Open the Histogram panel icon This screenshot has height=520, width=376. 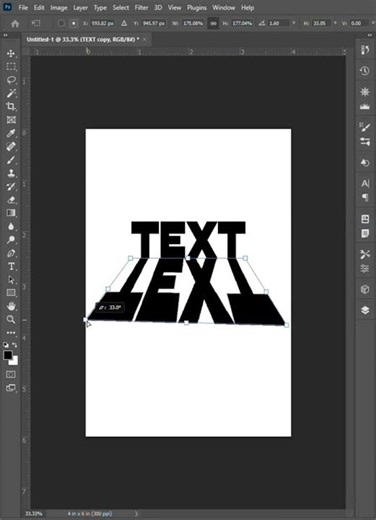(365, 107)
